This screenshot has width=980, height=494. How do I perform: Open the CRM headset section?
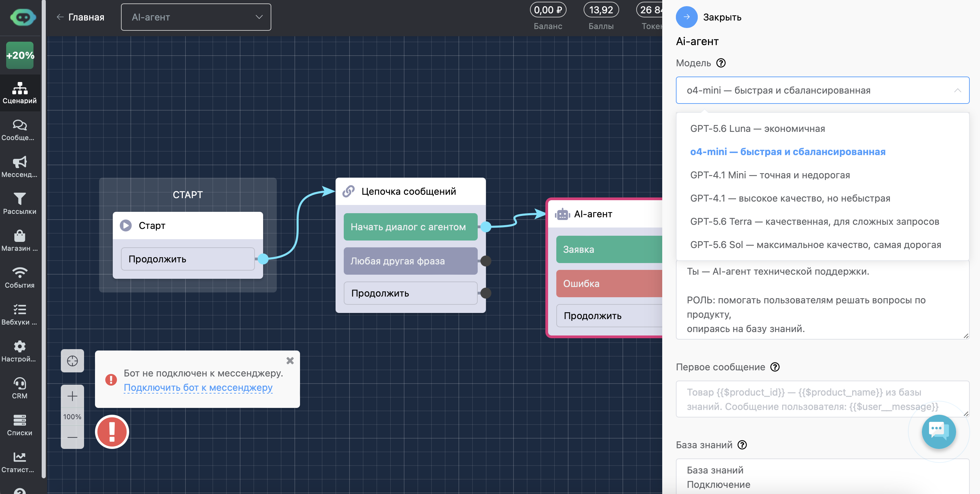[x=20, y=388]
